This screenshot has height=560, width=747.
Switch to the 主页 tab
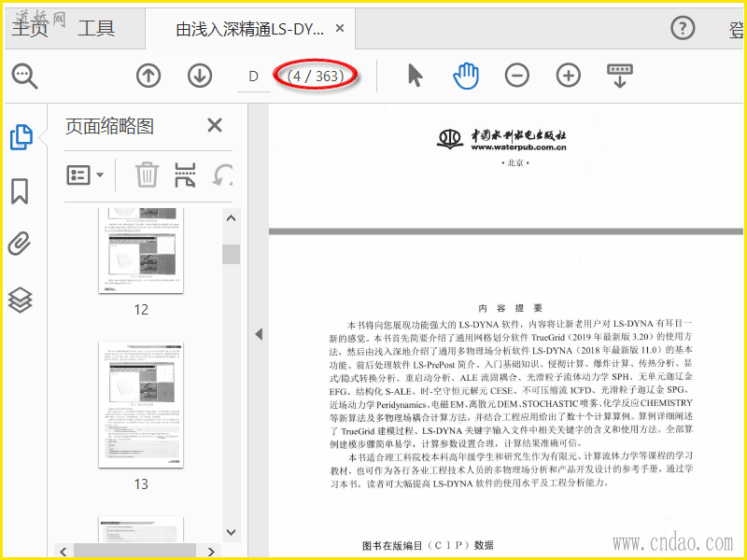coord(30,28)
